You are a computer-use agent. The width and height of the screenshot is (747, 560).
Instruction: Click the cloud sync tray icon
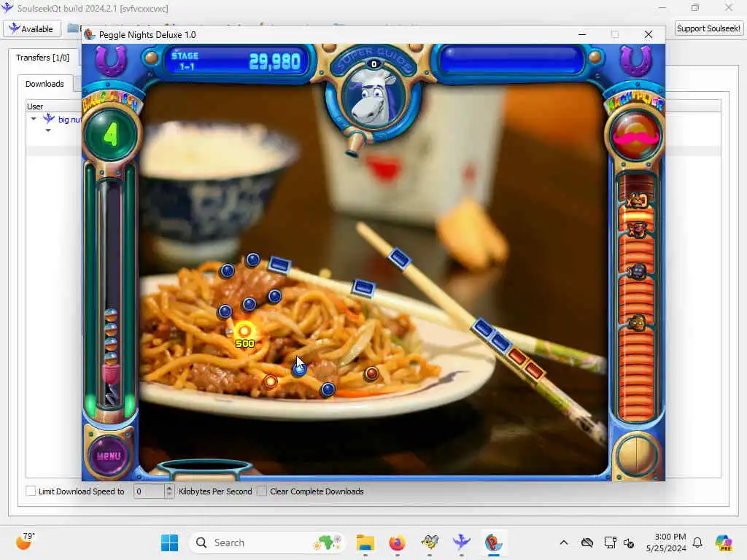(x=587, y=542)
